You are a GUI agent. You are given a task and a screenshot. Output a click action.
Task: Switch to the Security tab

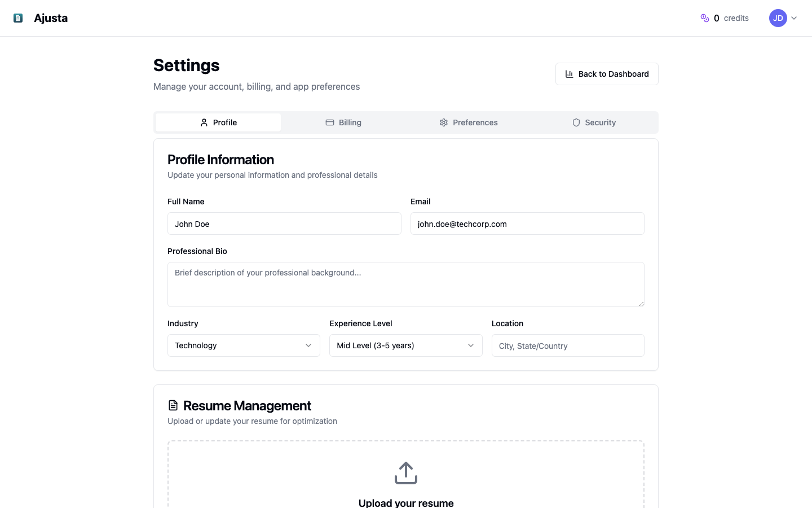(x=594, y=122)
